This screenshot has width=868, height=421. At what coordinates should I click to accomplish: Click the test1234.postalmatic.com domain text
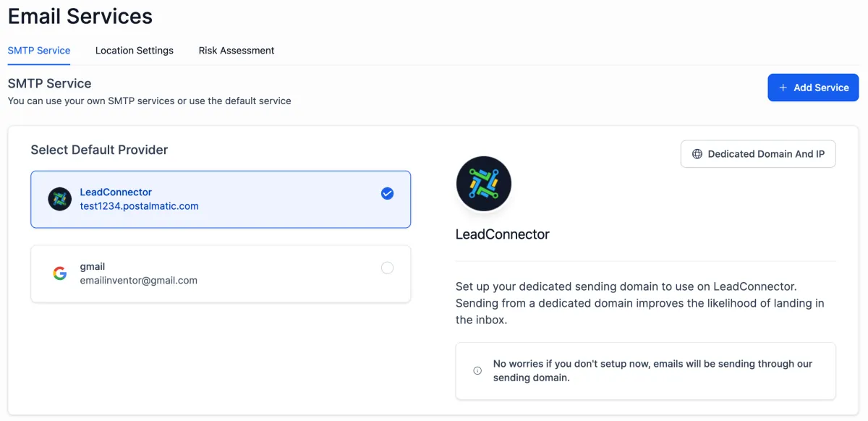[x=139, y=206]
